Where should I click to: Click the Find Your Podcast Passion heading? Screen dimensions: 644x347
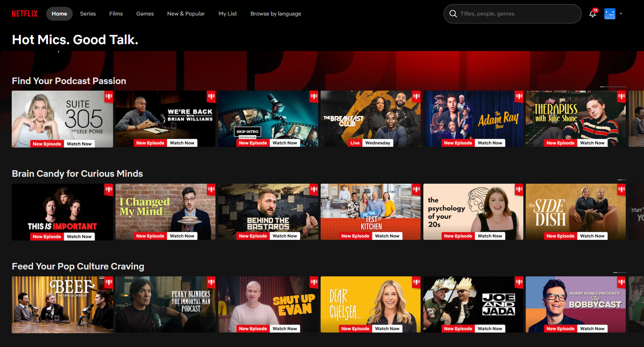[69, 81]
